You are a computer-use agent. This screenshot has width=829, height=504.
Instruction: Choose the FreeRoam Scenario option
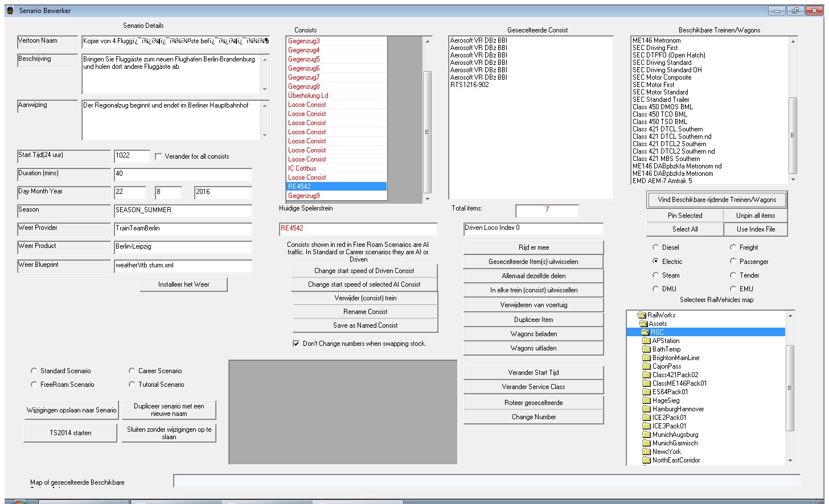[34, 385]
